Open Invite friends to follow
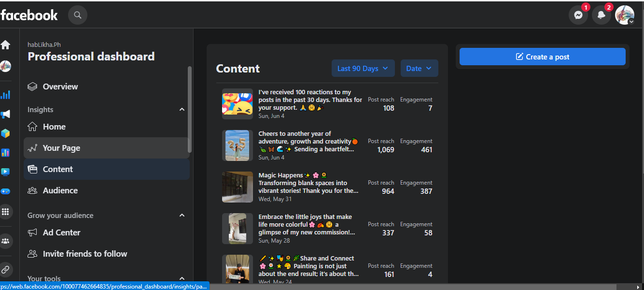This screenshot has height=290, width=644. [x=106, y=254]
